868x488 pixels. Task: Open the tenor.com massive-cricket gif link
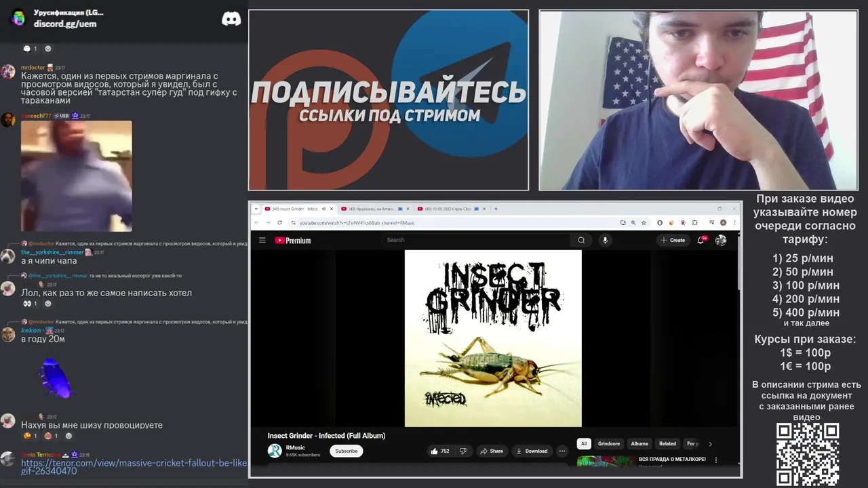[134, 466]
